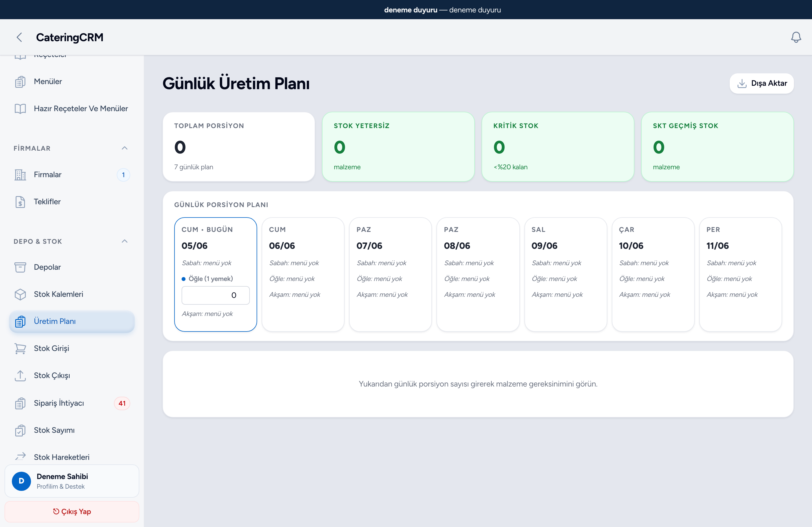Click the Depolar archive box icon
The width and height of the screenshot is (812, 527).
(20, 267)
